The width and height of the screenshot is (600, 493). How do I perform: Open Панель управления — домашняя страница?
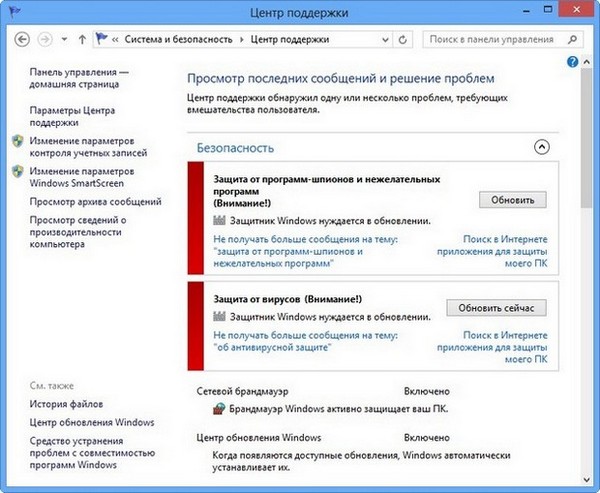pyautogui.click(x=79, y=78)
